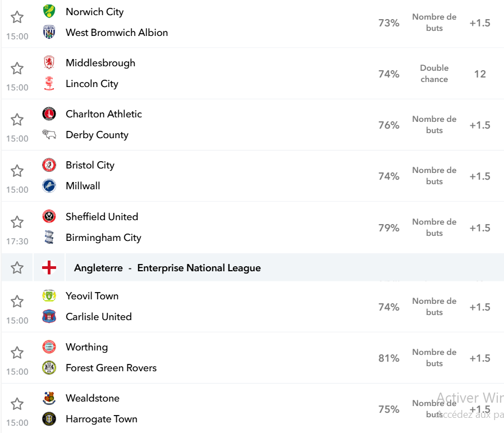504x433 pixels.
Task: Click the Millwall club badge
Action: (49, 186)
